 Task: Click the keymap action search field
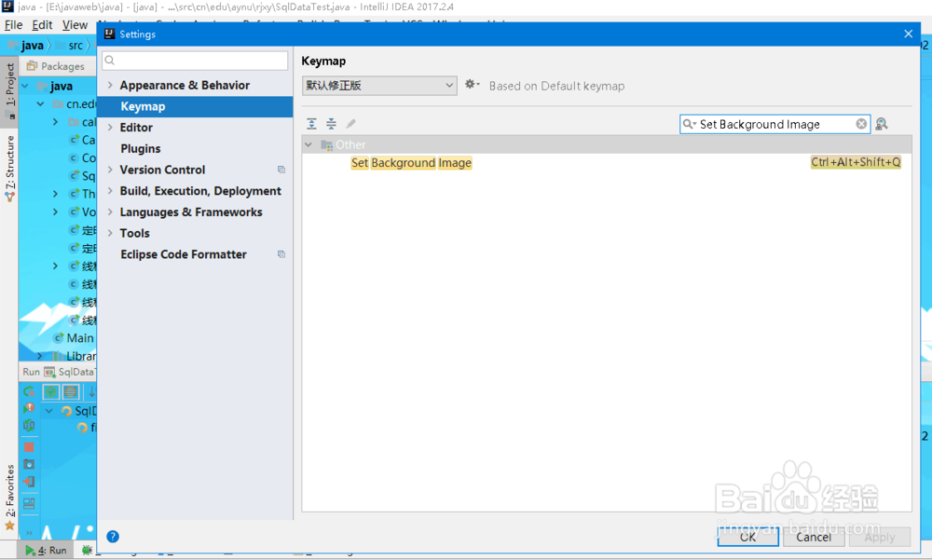775,124
